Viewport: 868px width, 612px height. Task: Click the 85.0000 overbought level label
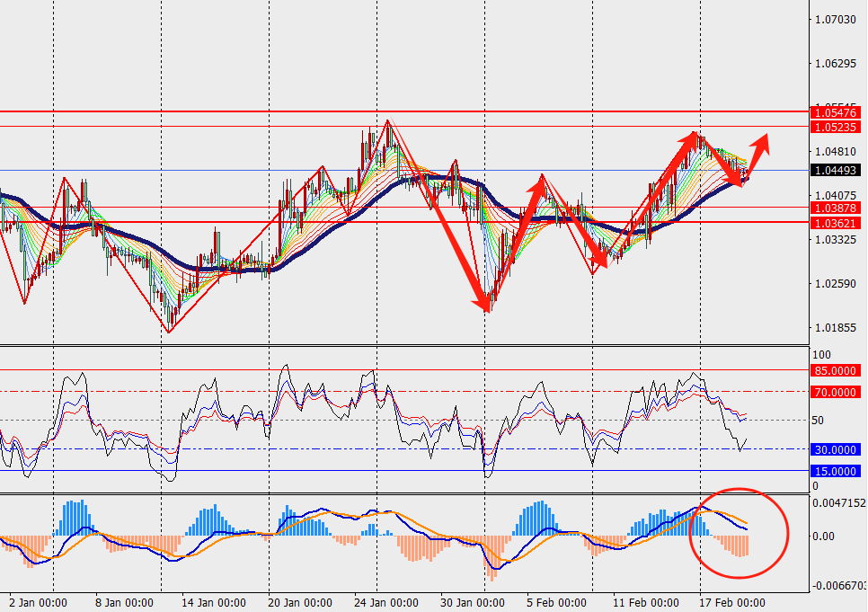(836, 370)
